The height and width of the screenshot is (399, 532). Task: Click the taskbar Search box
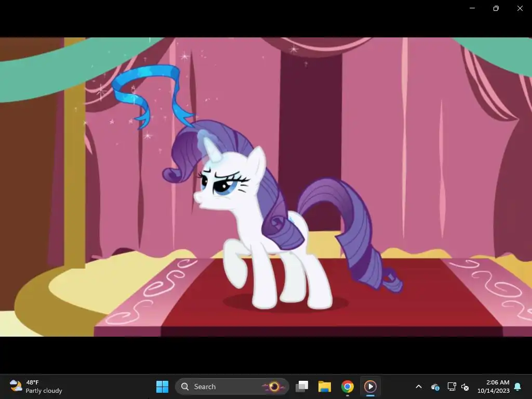[x=232, y=387]
